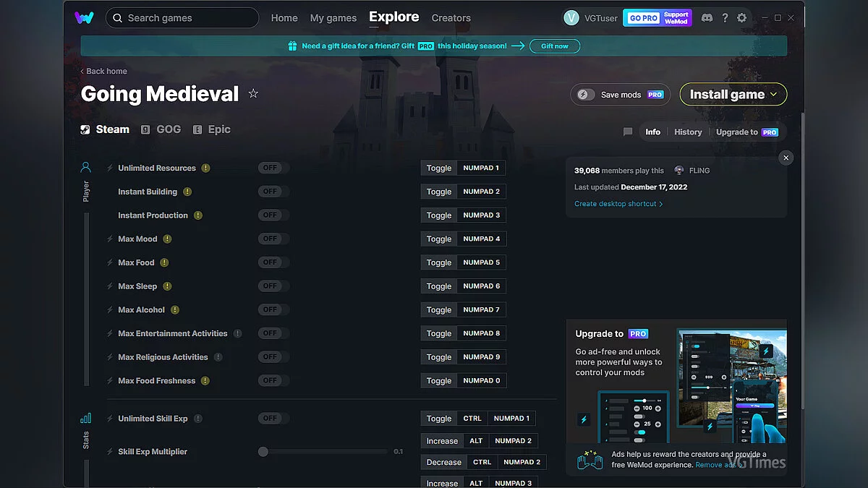The image size is (868, 488).
Task: Enable the Instant Building toggle
Action: [x=272, y=191]
